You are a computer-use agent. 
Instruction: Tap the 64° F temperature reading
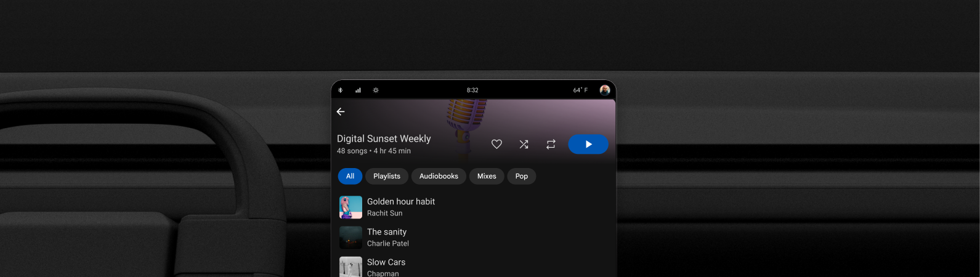coord(580,90)
